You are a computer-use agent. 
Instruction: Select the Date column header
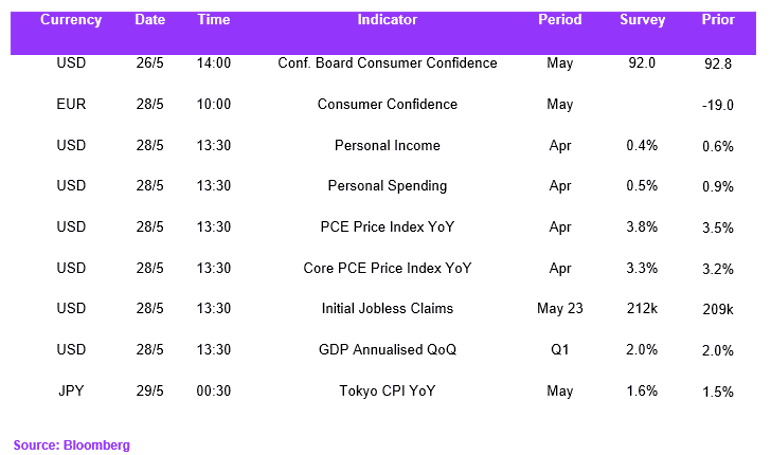tap(150, 20)
